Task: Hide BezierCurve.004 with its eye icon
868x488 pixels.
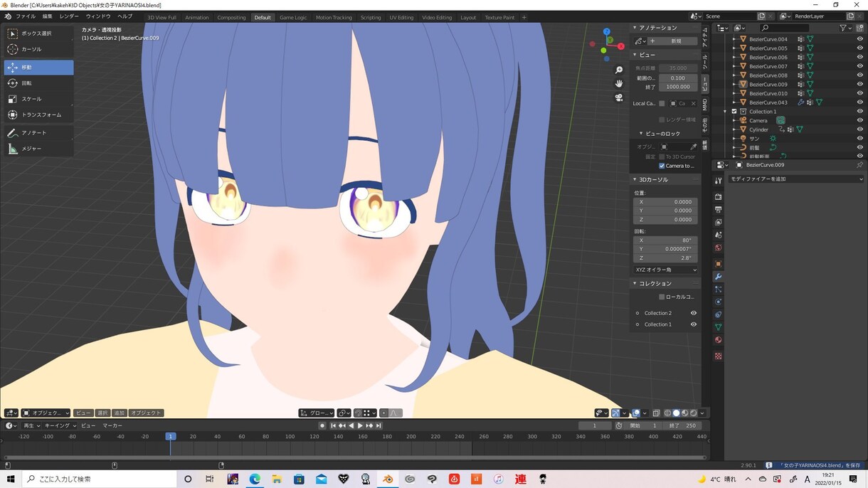Action: (859, 39)
